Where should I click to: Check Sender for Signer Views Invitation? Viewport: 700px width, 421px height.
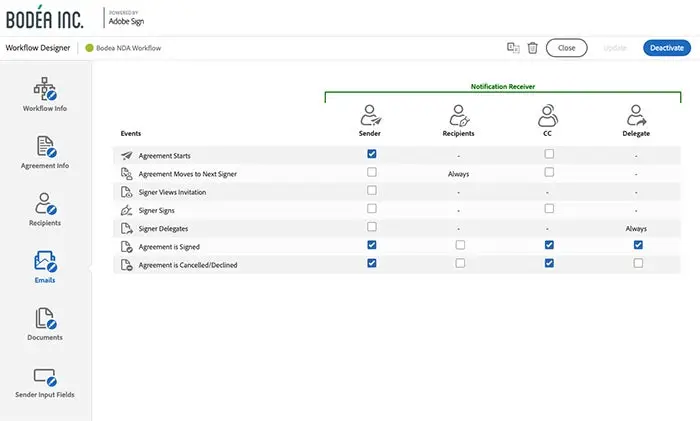coord(372,190)
